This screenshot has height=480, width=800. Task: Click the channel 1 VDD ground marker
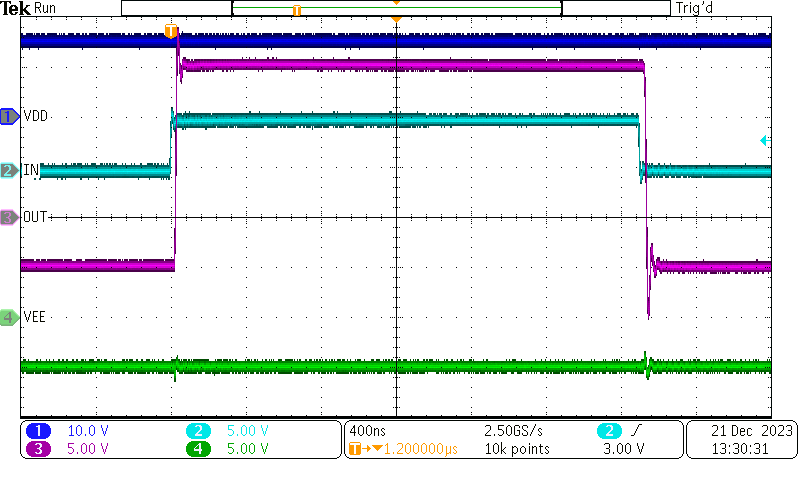[x=9, y=117]
